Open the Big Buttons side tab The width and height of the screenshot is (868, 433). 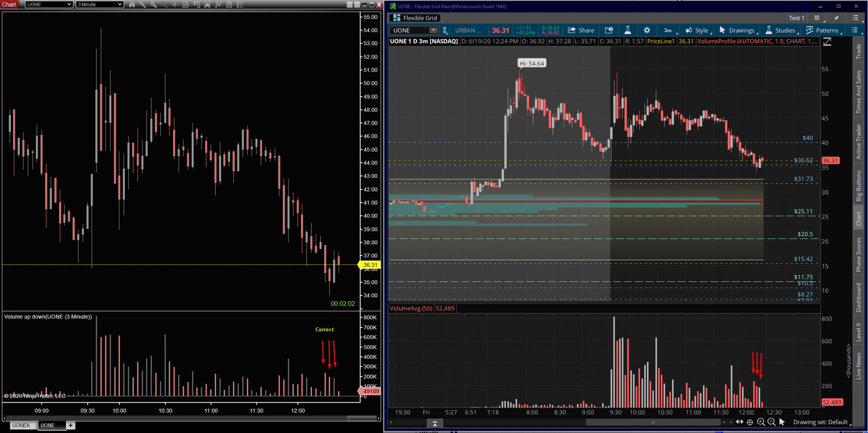(x=859, y=186)
